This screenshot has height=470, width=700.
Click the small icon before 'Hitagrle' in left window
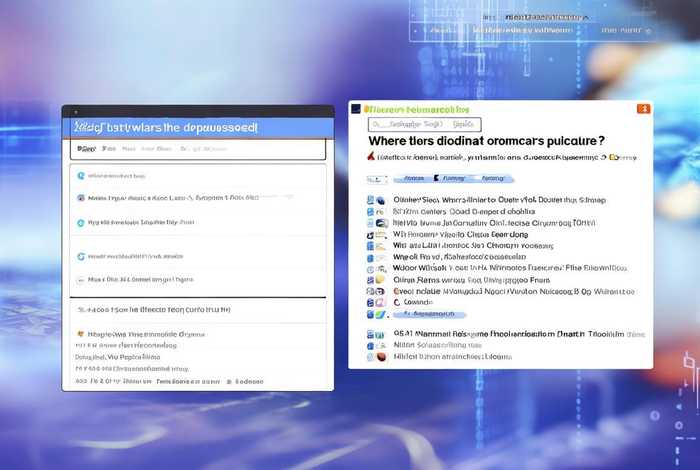[81, 334]
